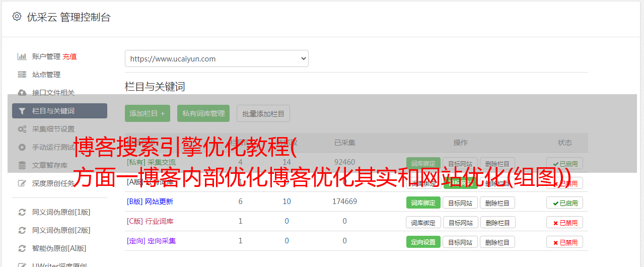Open the [定向] 定向采集 column link
The height and width of the screenshot is (267, 644).
point(152,241)
